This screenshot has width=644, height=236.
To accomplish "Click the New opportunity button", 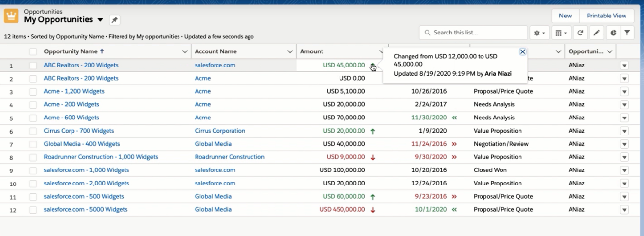I will (x=565, y=16).
